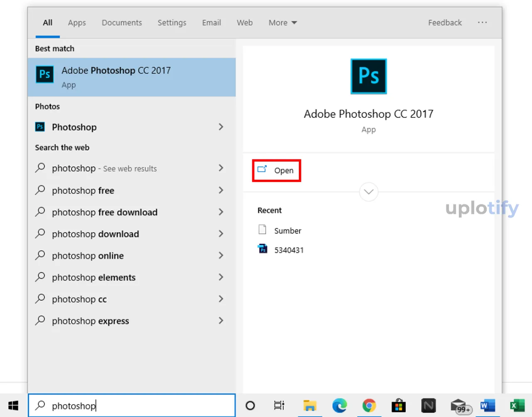Expand the More dropdown

(283, 22)
